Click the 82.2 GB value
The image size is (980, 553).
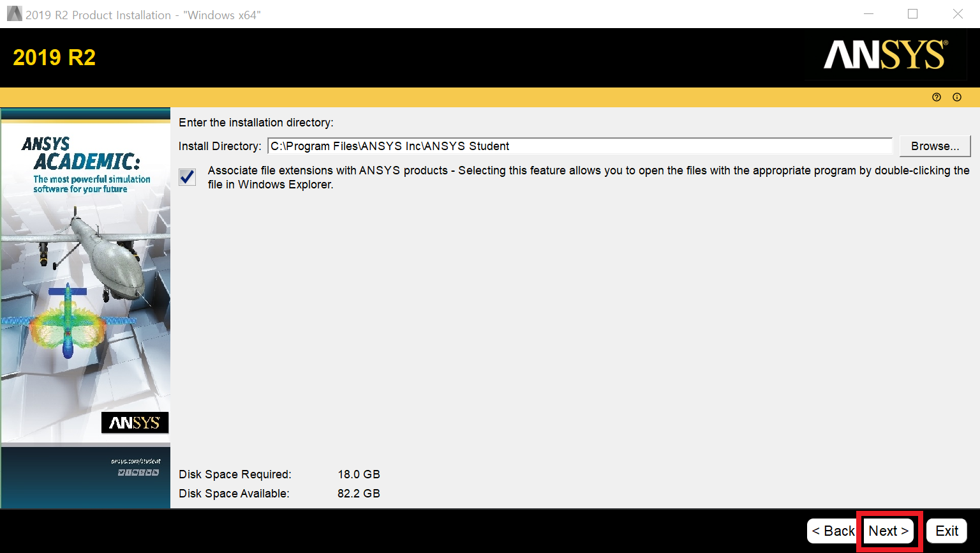coord(359,494)
